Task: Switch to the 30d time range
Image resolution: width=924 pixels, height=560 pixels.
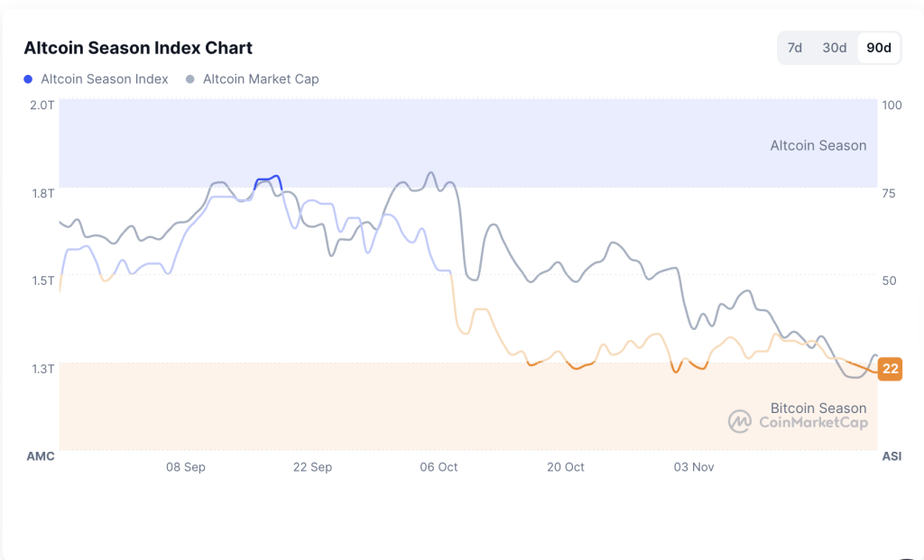Action: (x=834, y=48)
